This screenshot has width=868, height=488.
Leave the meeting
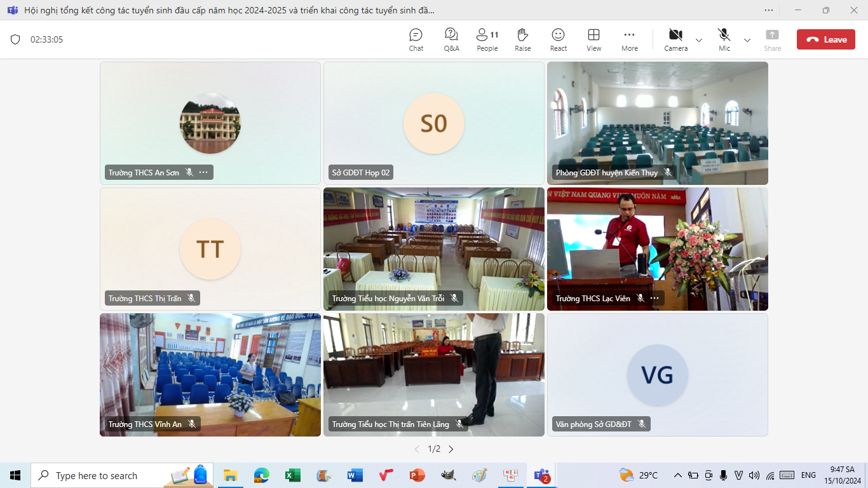(x=825, y=39)
